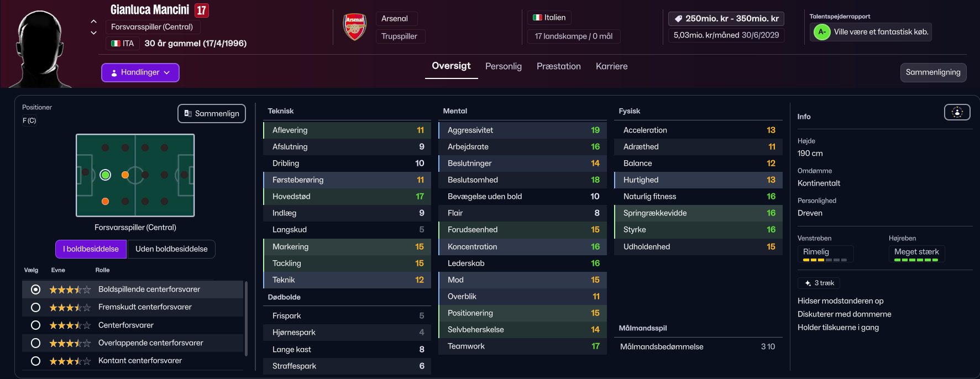Screen dimensions: 980x379
Task: Click the Arsenal club badge icon
Action: (355, 27)
